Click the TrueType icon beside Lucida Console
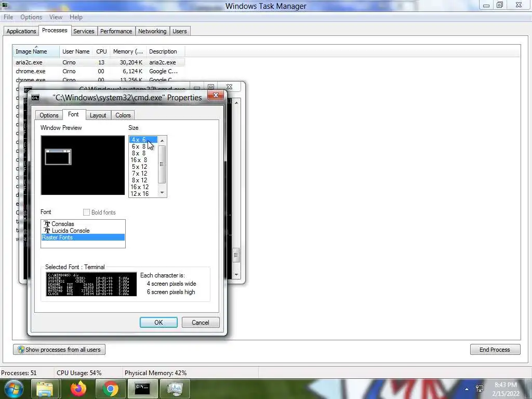The height and width of the screenshot is (399, 532). (x=47, y=231)
